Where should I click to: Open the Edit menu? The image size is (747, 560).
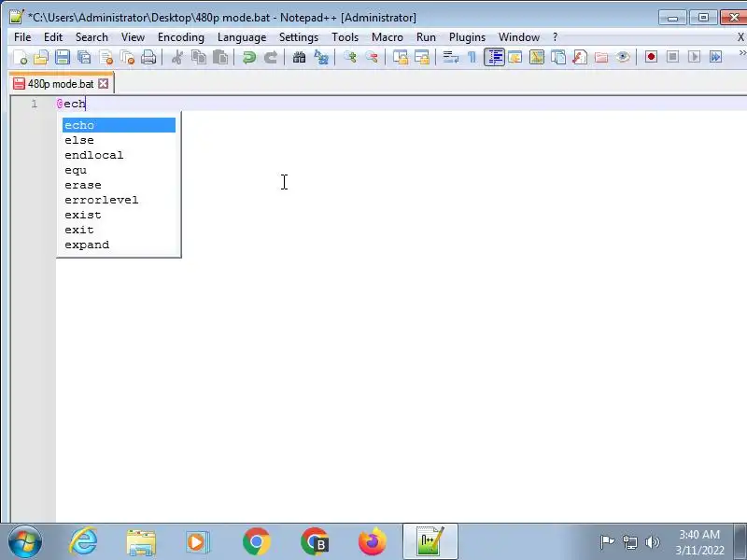pos(53,37)
